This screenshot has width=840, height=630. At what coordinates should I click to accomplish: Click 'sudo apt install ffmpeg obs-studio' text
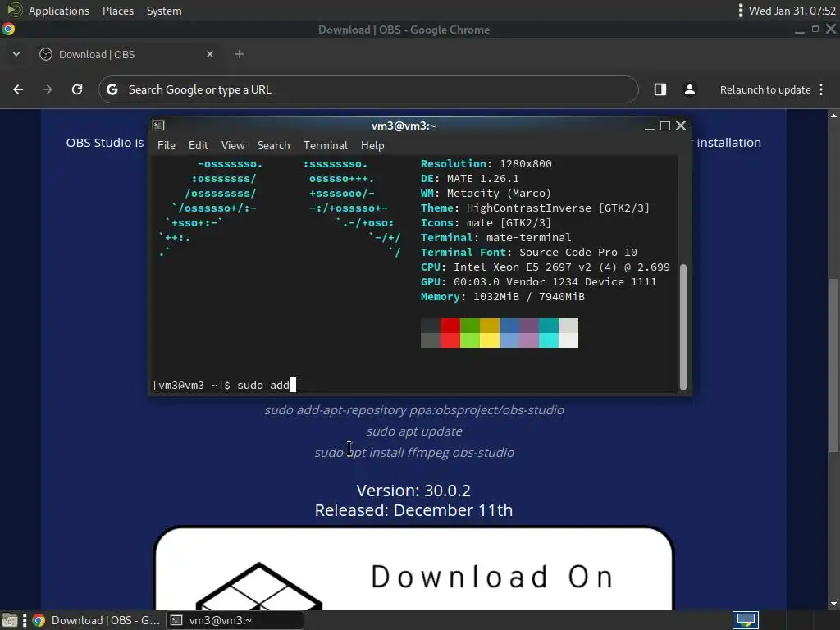point(414,453)
